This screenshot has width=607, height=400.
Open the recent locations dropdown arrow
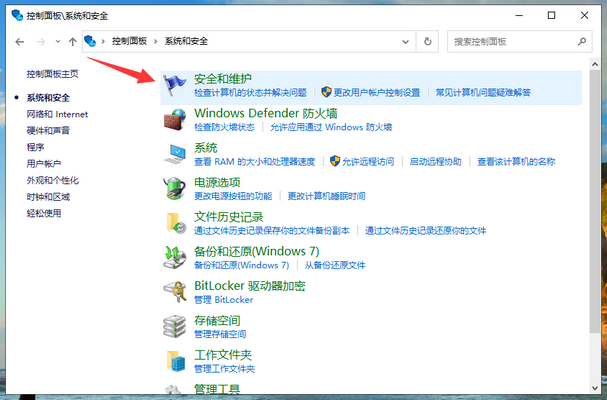[57, 42]
